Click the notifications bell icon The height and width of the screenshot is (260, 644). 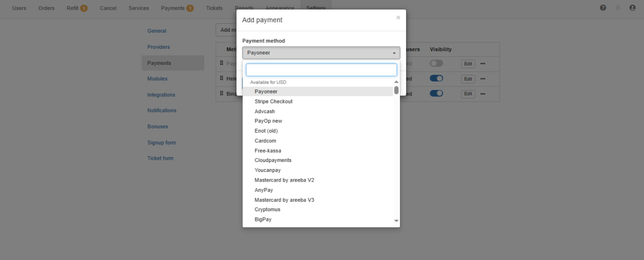618,8
